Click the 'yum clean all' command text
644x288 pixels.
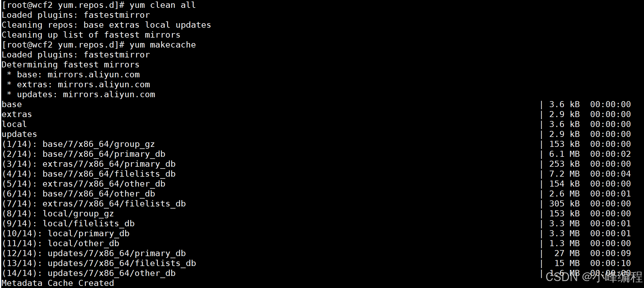[x=163, y=5]
